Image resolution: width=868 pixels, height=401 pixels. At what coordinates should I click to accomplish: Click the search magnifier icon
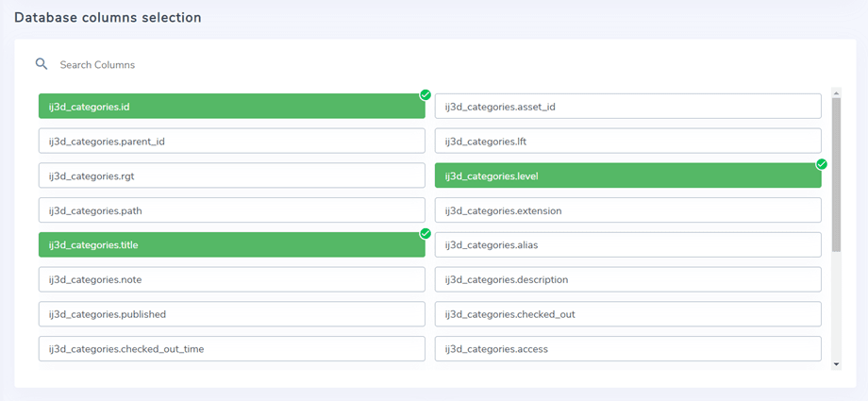(x=42, y=64)
